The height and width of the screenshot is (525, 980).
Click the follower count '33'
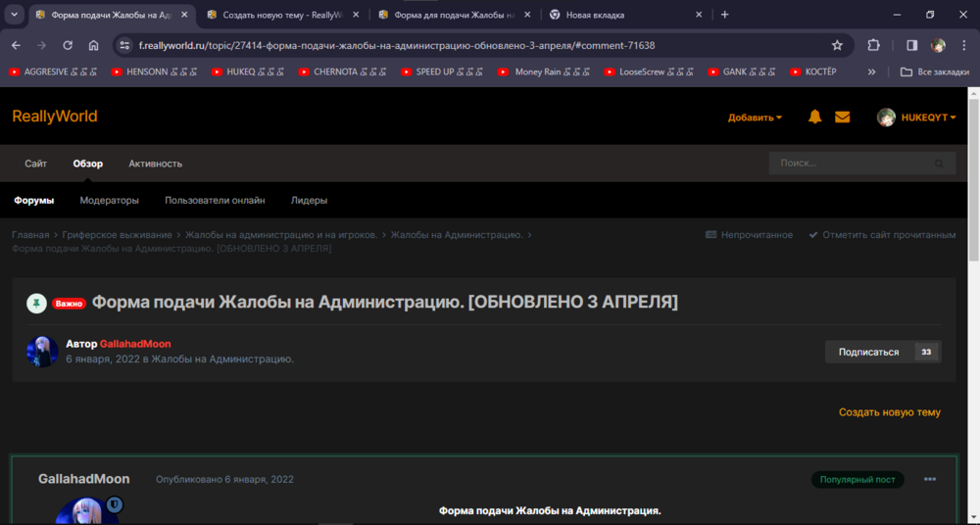tap(926, 352)
